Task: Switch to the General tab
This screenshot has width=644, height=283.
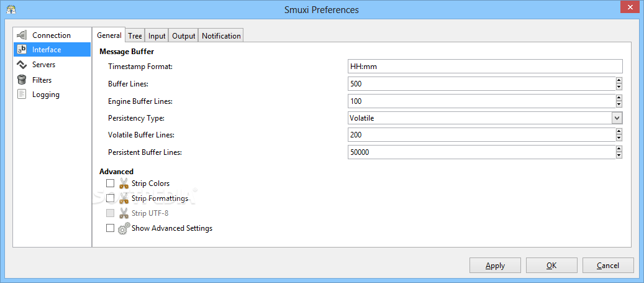Action: coord(109,35)
